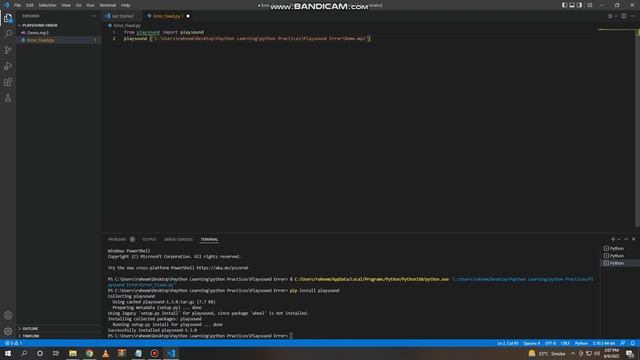Split the editor to the right
The width and height of the screenshot is (640, 360).
(624, 16)
